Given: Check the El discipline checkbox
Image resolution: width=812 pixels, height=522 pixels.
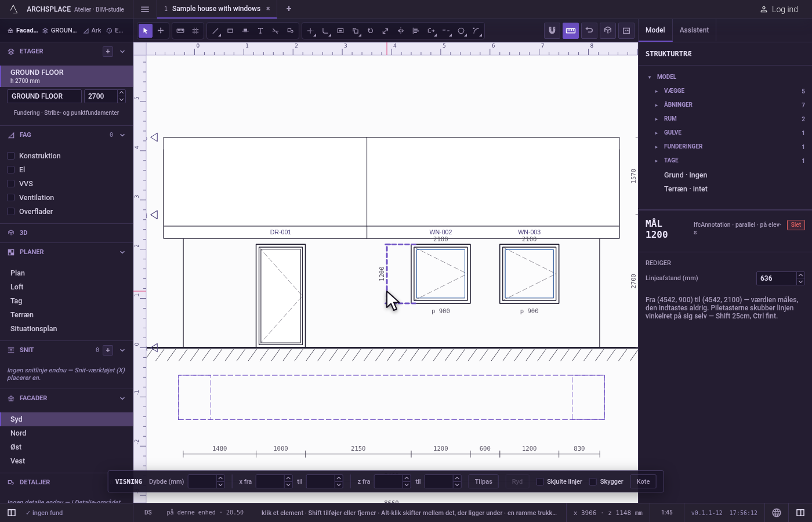Looking at the screenshot, I should pos(10,170).
